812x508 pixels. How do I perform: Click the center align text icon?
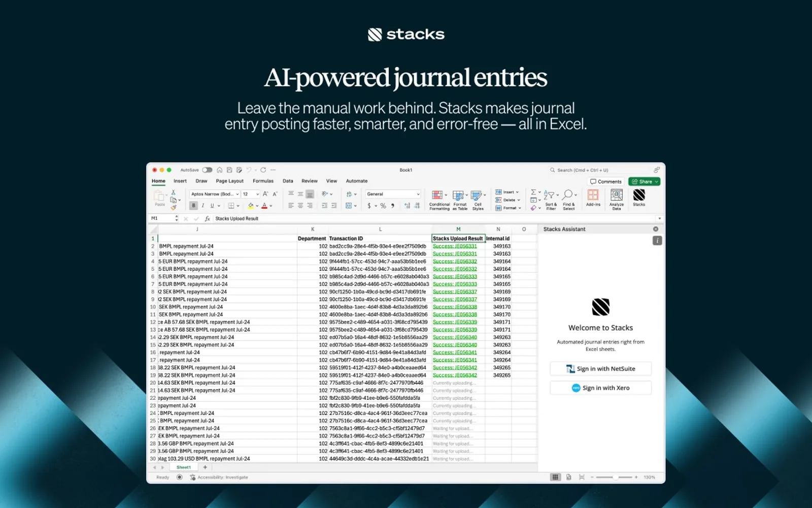pos(300,206)
